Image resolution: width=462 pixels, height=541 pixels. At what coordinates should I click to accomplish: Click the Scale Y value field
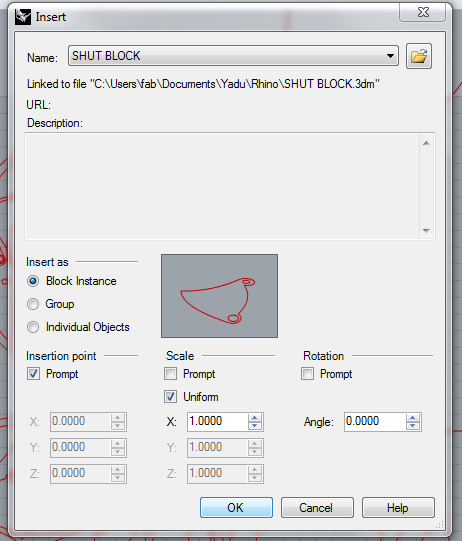click(x=217, y=447)
